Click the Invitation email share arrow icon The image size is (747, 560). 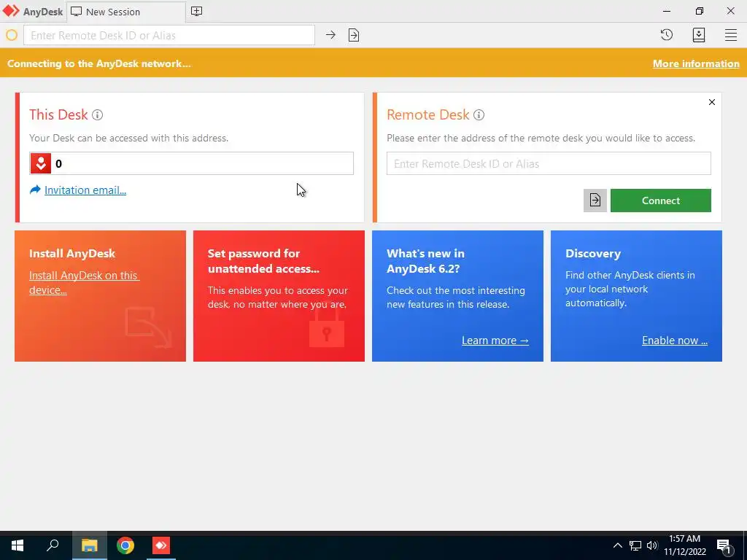(x=35, y=190)
